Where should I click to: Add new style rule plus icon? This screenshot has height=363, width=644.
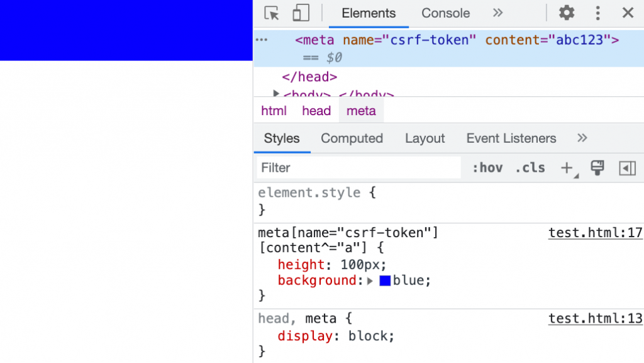(x=567, y=167)
